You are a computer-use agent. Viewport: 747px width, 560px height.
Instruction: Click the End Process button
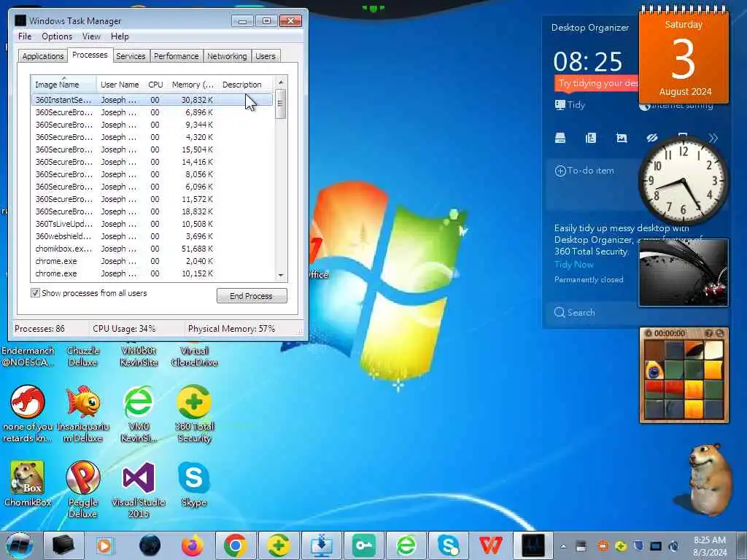point(252,296)
